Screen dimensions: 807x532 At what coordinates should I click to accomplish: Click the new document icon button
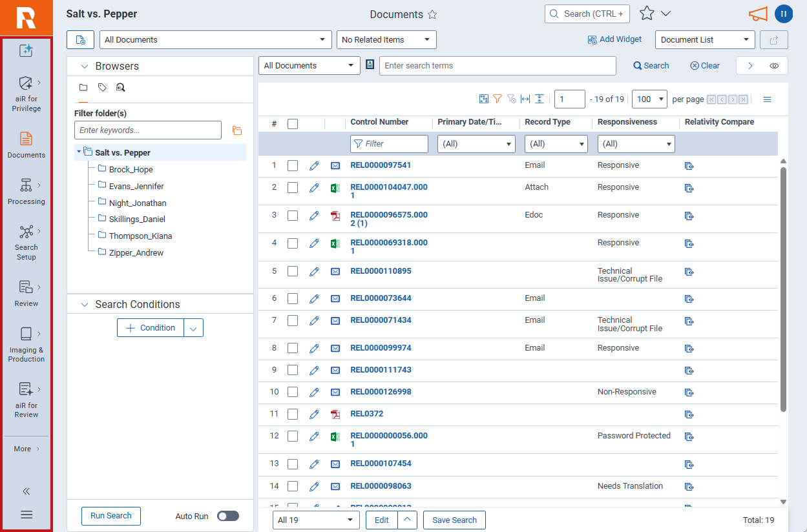[x=81, y=39]
